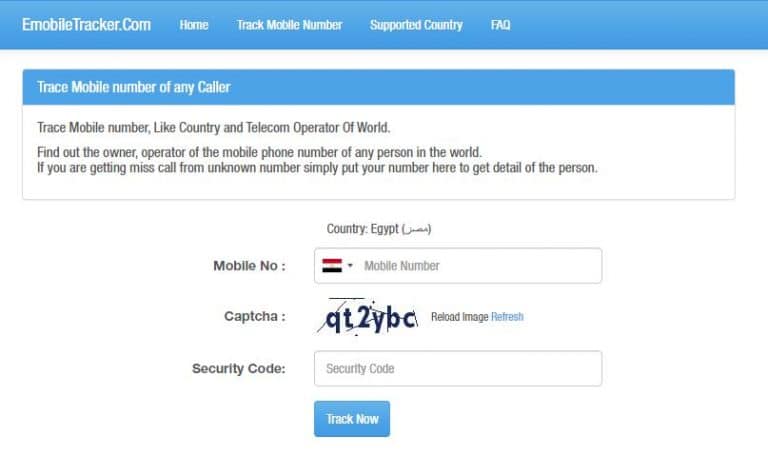The height and width of the screenshot is (456, 768).
Task: Click the Trace Mobile number panel heading
Action: pyautogui.click(x=134, y=87)
